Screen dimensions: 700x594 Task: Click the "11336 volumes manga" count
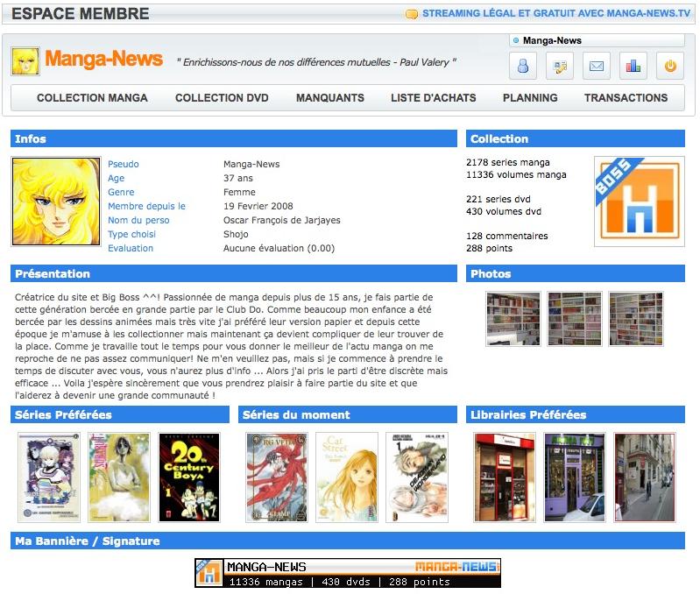(x=516, y=174)
